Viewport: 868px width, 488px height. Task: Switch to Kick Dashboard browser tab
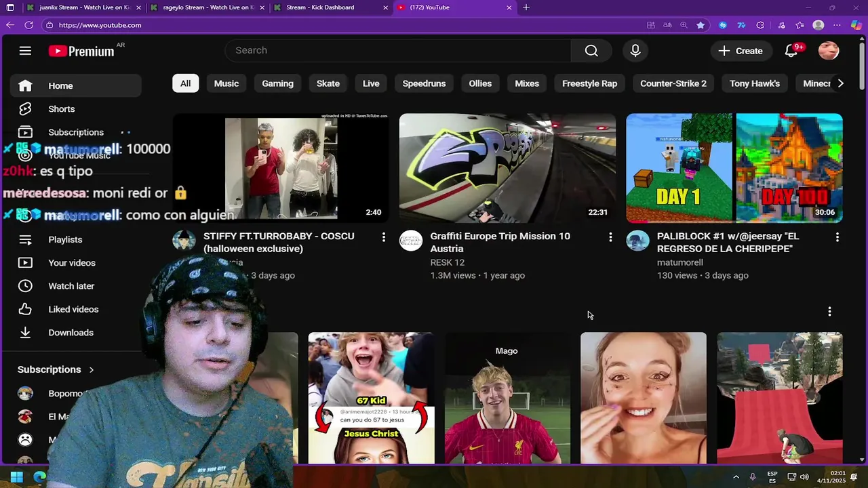[331, 7]
